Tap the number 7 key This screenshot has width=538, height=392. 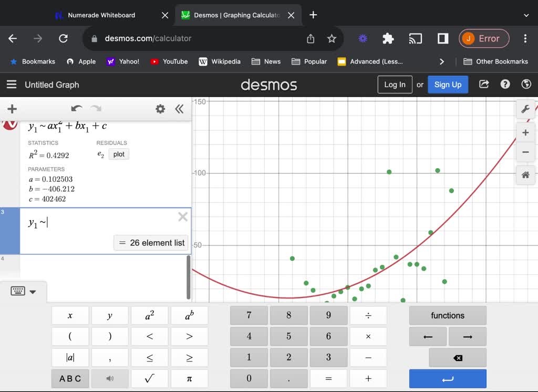tap(249, 315)
